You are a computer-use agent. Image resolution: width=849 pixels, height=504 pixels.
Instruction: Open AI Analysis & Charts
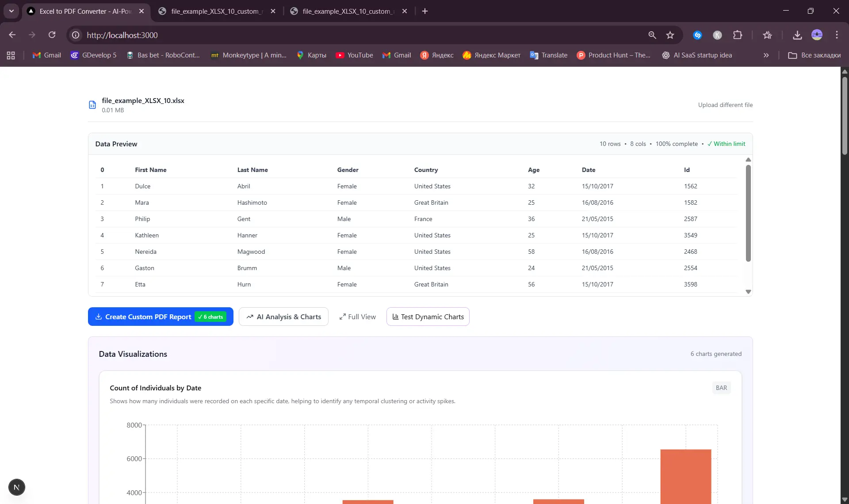click(283, 317)
